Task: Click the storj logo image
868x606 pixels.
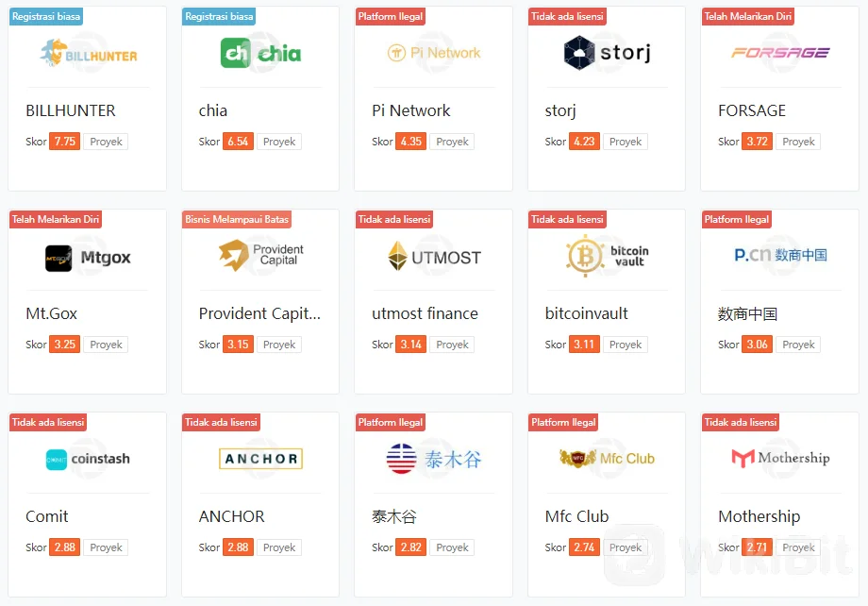Action: pyautogui.click(x=607, y=54)
